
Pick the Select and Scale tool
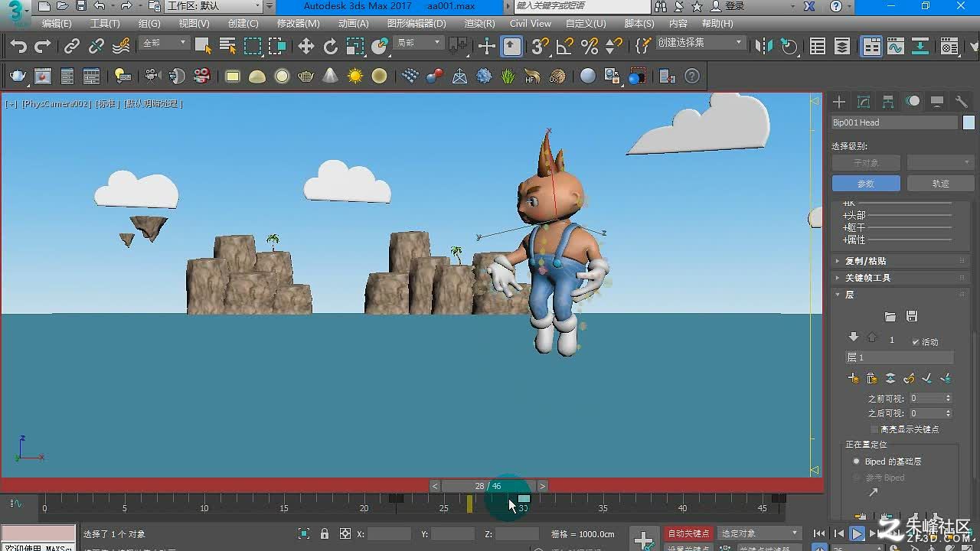tap(355, 47)
